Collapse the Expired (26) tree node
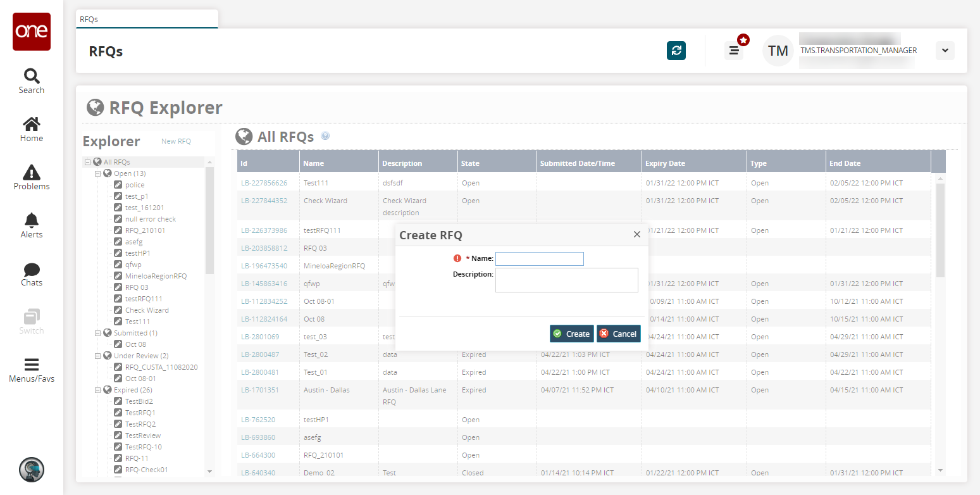The height and width of the screenshot is (495, 980). click(98, 390)
